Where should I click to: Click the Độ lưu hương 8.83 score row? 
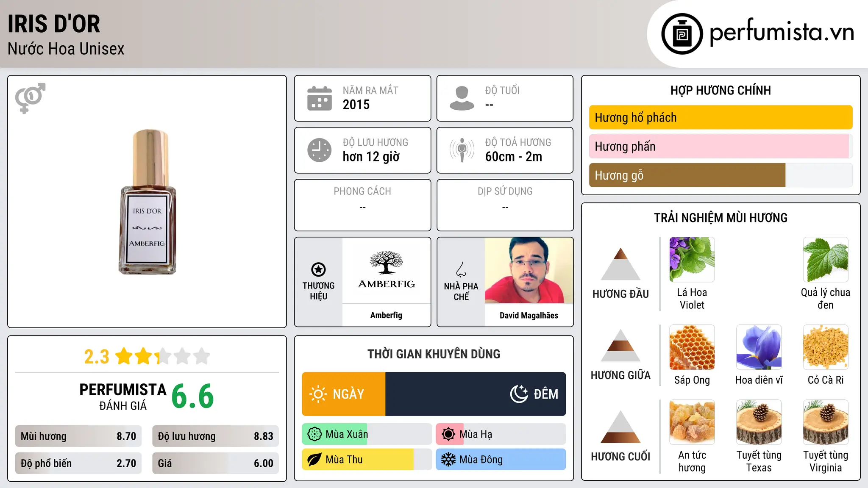pyautogui.click(x=216, y=436)
